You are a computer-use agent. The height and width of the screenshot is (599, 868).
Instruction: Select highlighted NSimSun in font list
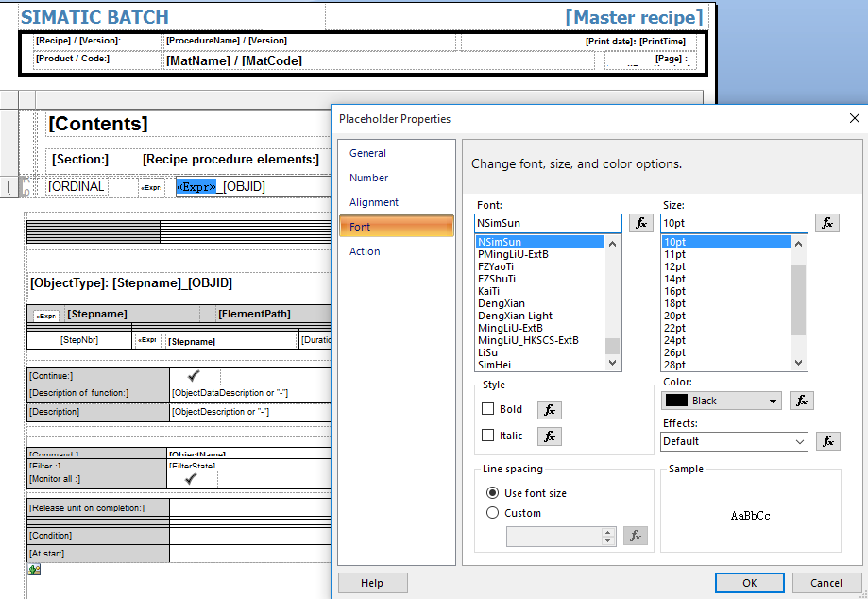[540, 242]
